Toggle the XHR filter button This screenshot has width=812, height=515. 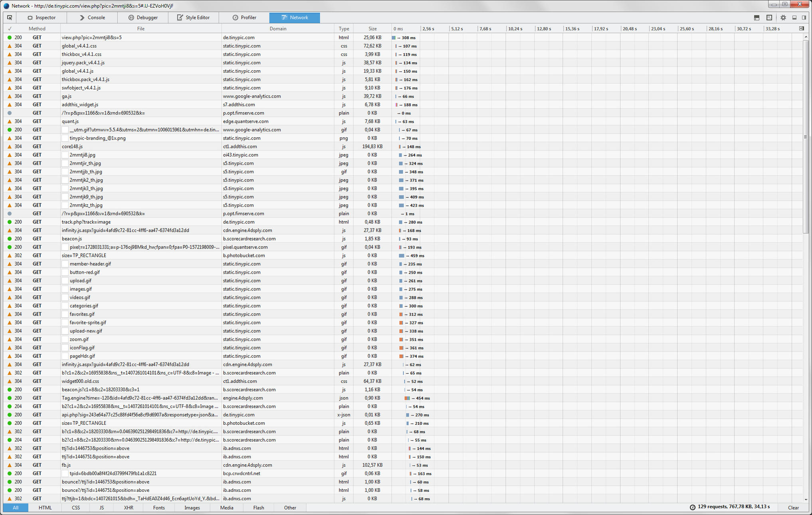[129, 507]
